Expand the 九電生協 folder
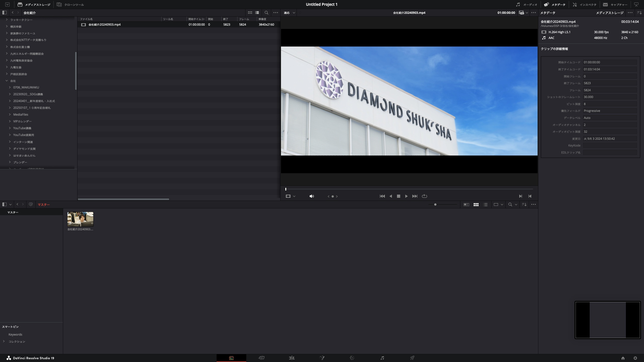This screenshot has width=644, height=362. point(7,67)
